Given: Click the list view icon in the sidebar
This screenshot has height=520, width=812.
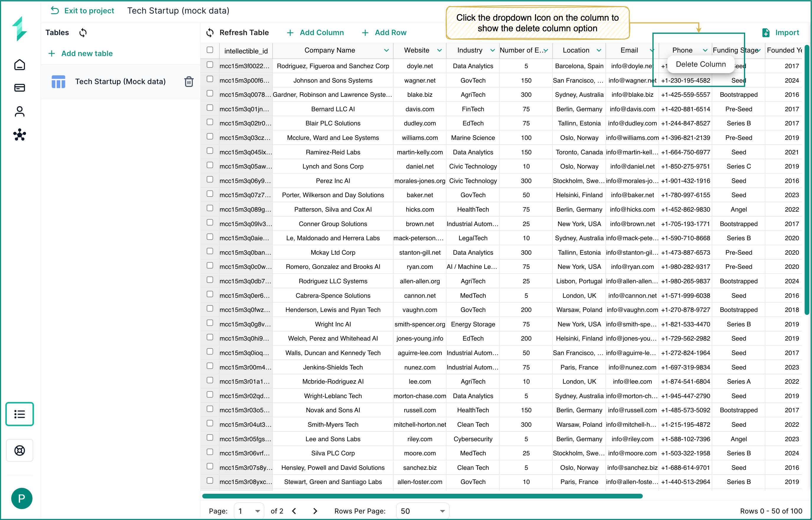Looking at the screenshot, I should tap(19, 414).
